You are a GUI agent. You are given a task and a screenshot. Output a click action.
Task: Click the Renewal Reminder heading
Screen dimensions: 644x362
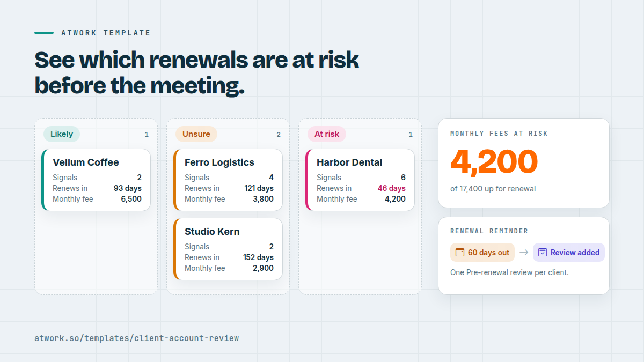pyautogui.click(x=489, y=231)
